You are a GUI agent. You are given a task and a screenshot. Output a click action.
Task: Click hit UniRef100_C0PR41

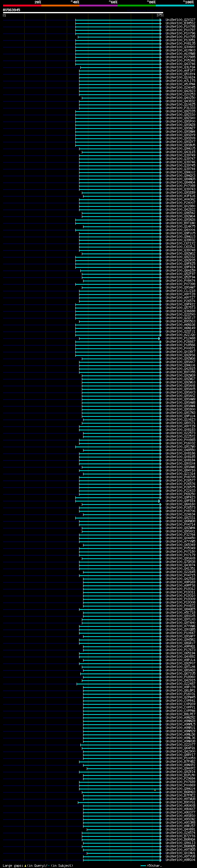tap(180, 700)
